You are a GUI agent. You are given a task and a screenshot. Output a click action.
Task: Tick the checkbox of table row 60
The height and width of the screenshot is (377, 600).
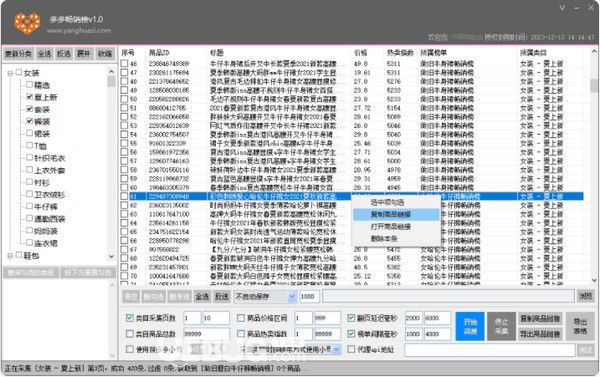pos(124,188)
